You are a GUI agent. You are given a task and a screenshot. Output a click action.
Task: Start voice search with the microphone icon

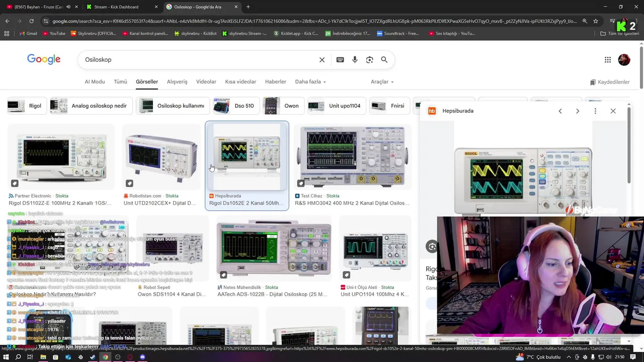(355, 60)
